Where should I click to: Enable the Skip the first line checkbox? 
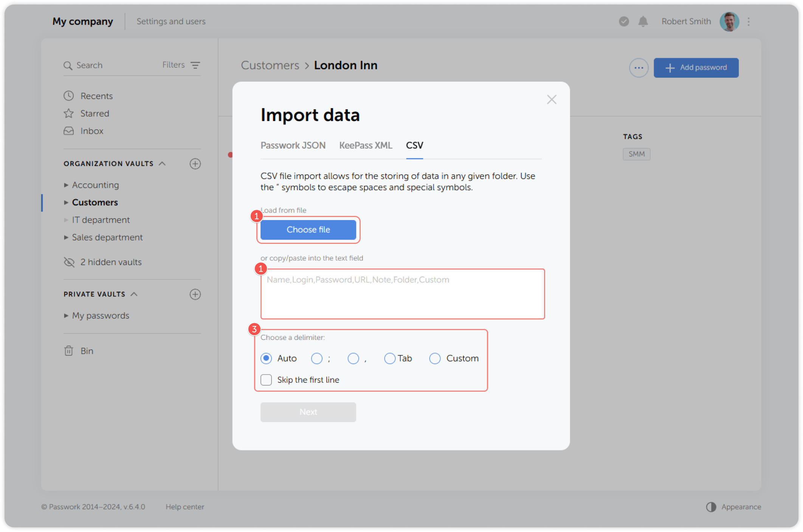pyautogui.click(x=266, y=380)
